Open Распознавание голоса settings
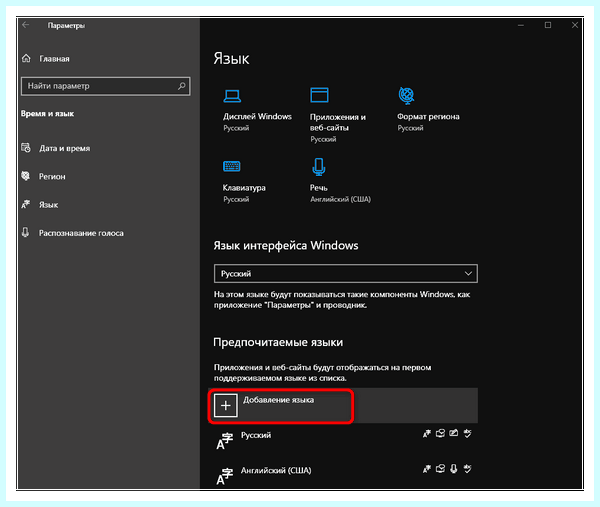This screenshot has width=600, height=507. tap(81, 233)
